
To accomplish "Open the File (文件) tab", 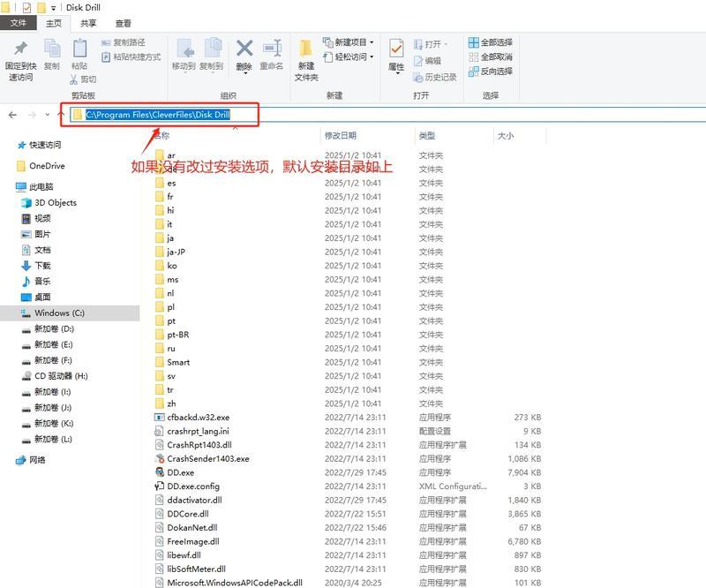I will click(19, 23).
